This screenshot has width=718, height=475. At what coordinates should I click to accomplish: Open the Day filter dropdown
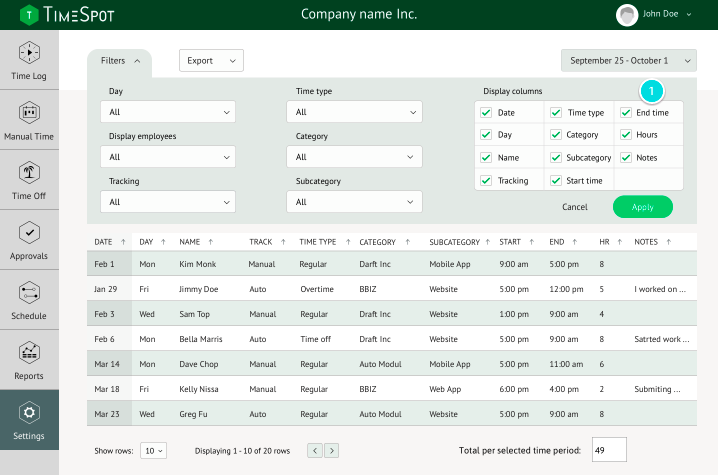pos(168,112)
